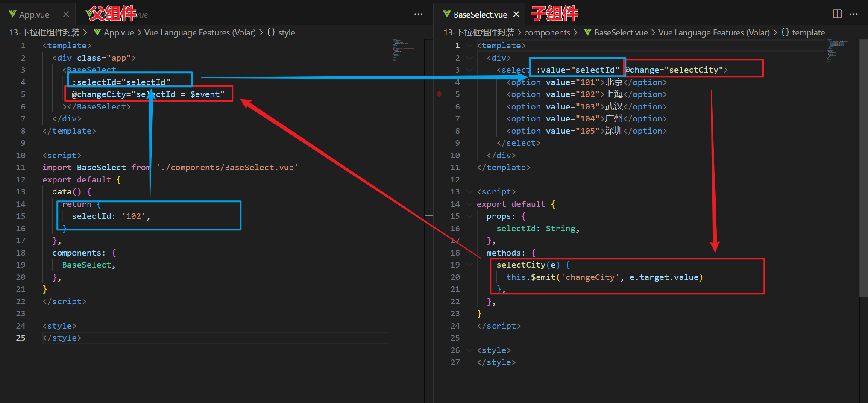This screenshot has height=403, width=868.
Task: Close the BaseSelect.vue tab
Action: coord(516,14)
